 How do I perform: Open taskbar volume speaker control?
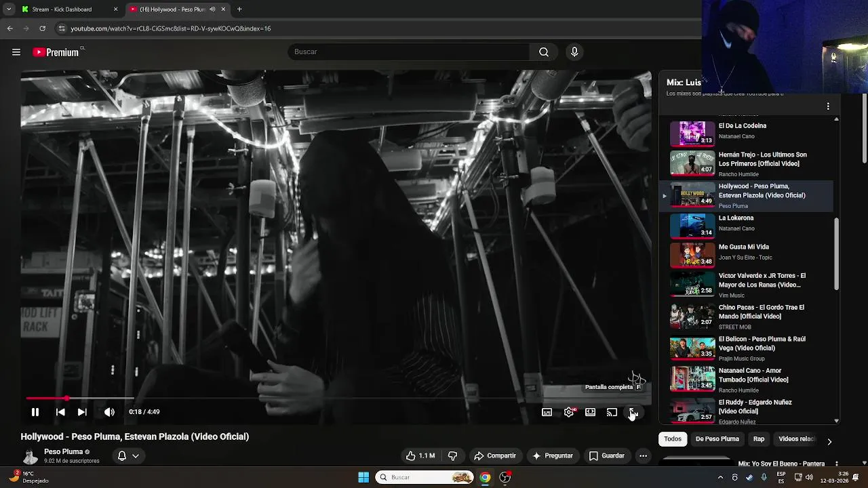pyautogui.click(x=809, y=477)
